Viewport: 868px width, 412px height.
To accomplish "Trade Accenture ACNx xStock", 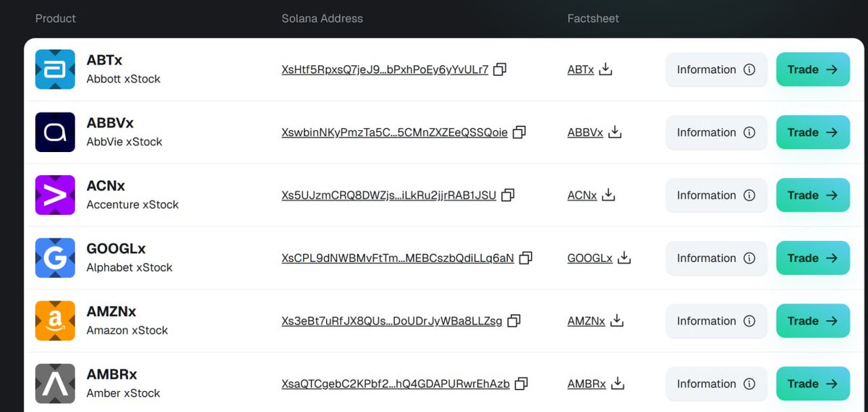I will click(x=813, y=195).
